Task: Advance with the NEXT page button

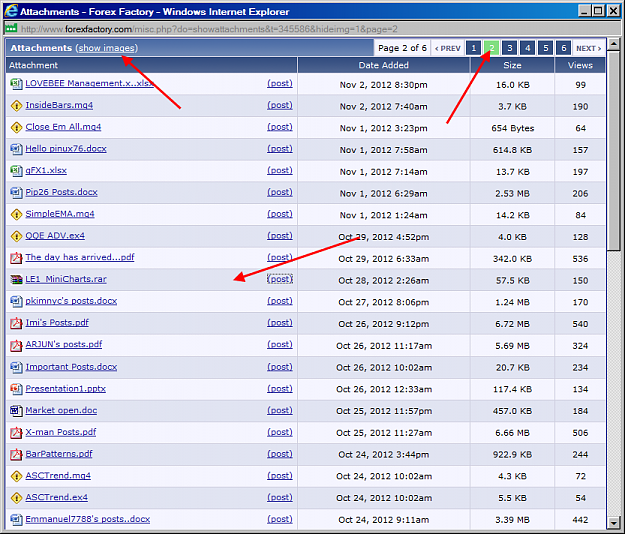Action: pos(589,48)
